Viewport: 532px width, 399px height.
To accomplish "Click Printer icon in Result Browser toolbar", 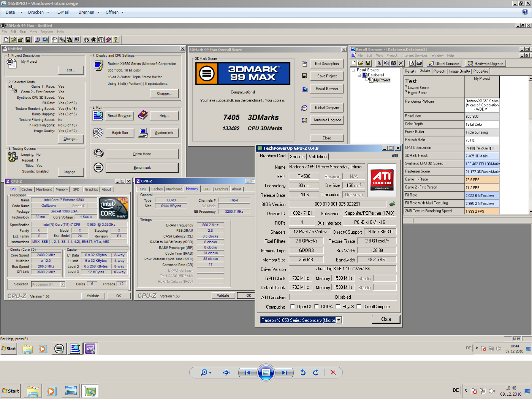I will [x=419, y=63].
